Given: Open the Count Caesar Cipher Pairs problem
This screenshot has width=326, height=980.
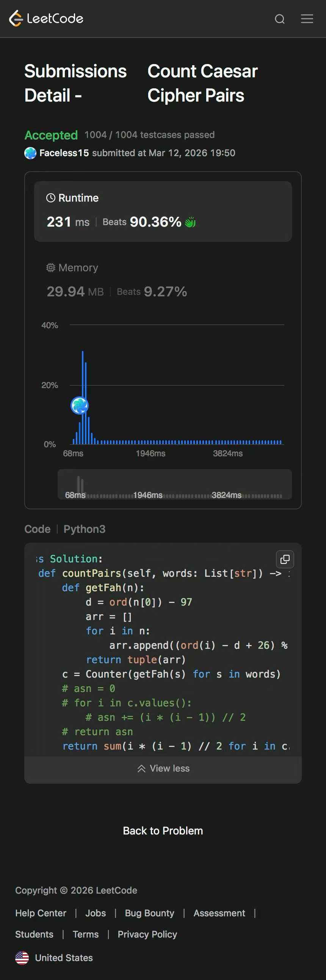Looking at the screenshot, I should pyautogui.click(x=203, y=83).
